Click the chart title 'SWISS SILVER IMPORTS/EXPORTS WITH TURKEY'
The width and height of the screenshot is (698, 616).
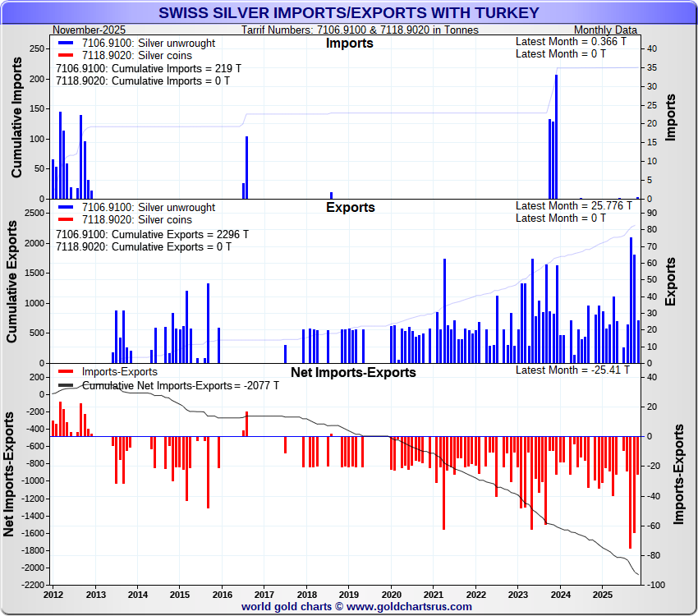pyautogui.click(x=348, y=13)
